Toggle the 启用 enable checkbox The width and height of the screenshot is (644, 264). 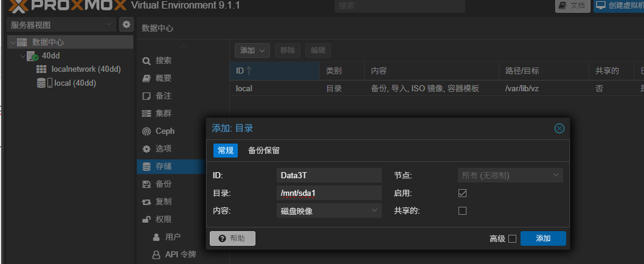pos(462,193)
